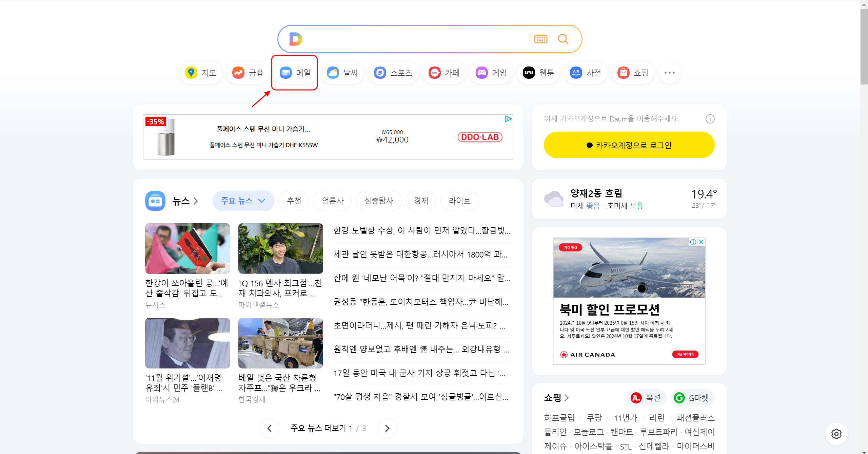The width and height of the screenshot is (868, 454).
Task: Switch to the 경제 news tab
Action: [421, 201]
